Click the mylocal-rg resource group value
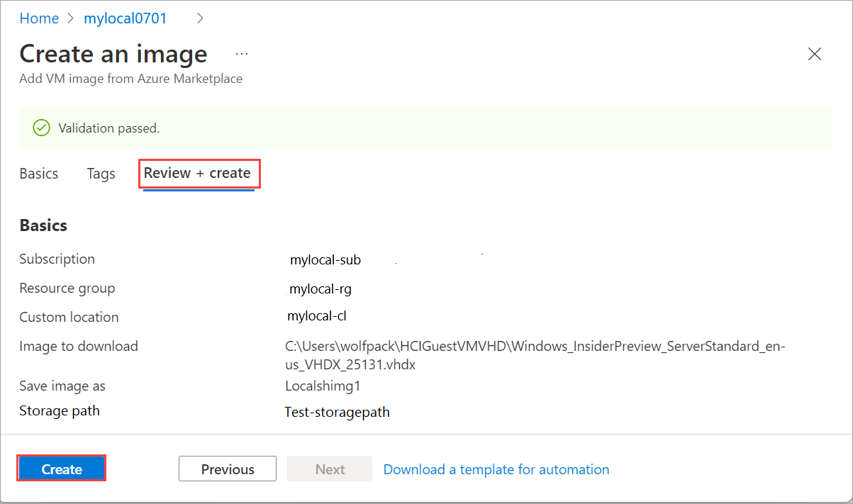 point(320,289)
